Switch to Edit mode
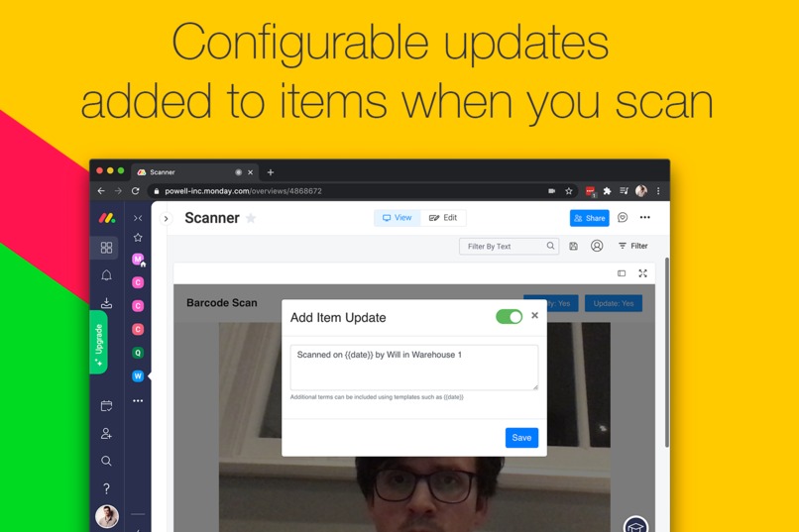The image size is (799, 532). click(443, 218)
